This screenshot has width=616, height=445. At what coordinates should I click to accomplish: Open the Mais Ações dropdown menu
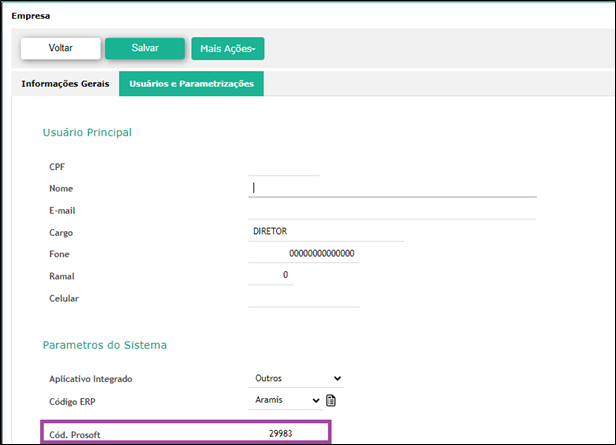click(227, 49)
